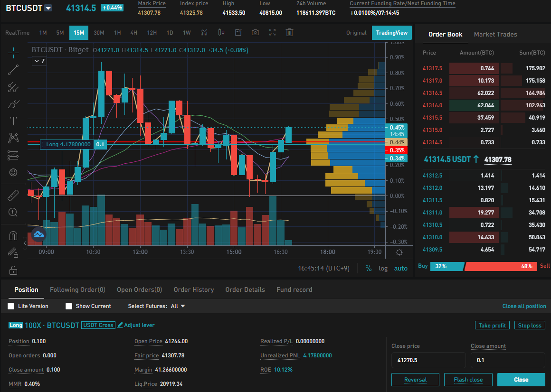
Task: Select the pattern drawing tool
Action: 13,138
